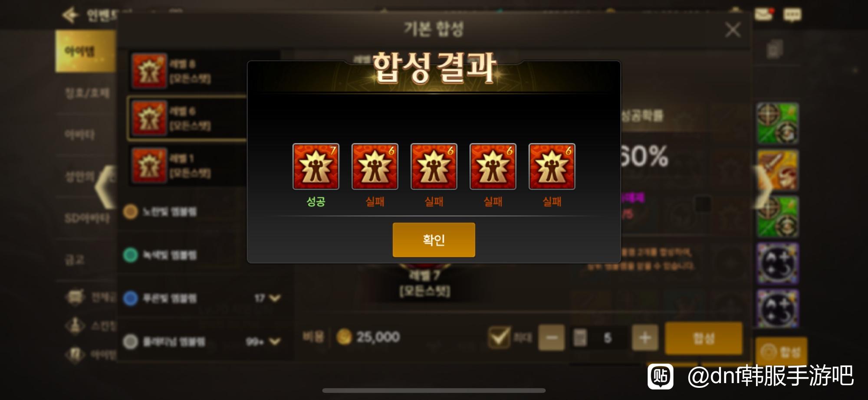Go back with the arrow icon
This screenshot has height=400, width=868.
(x=70, y=15)
